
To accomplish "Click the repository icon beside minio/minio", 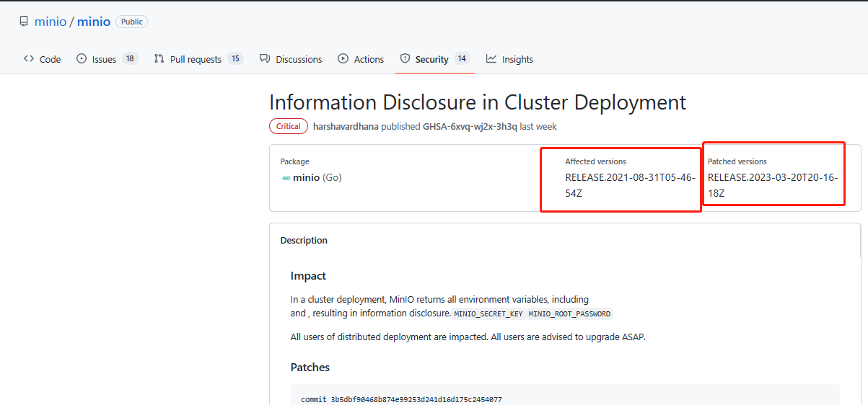I will [25, 22].
